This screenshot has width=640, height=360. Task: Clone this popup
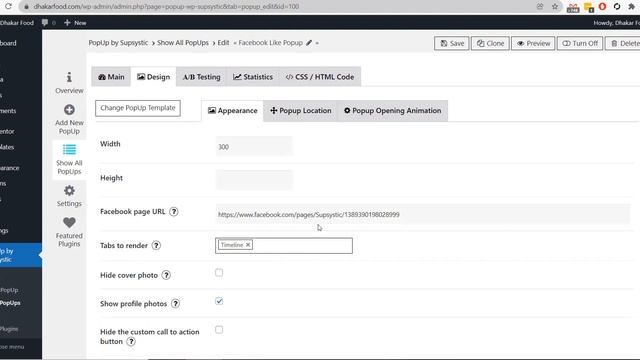pos(490,43)
